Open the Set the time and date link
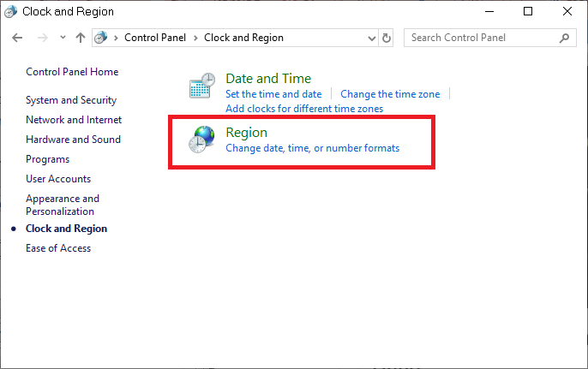Screen dimensions: 588x369 tap(273, 94)
